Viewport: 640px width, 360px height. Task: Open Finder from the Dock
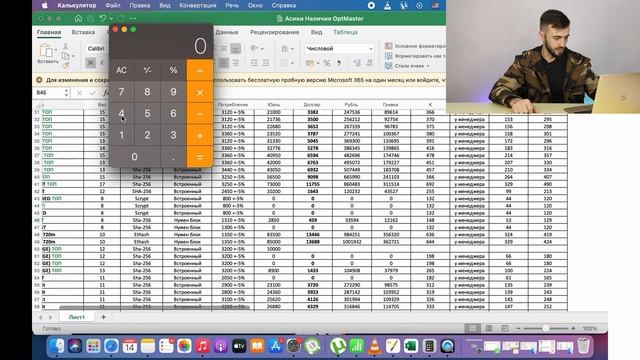coord(57,346)
